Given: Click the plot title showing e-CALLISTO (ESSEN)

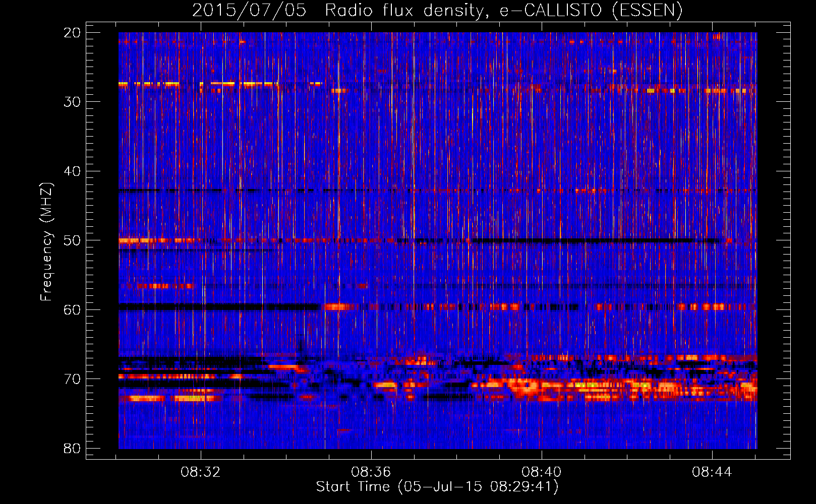Looking at the screenshot, I should [437, 10].
